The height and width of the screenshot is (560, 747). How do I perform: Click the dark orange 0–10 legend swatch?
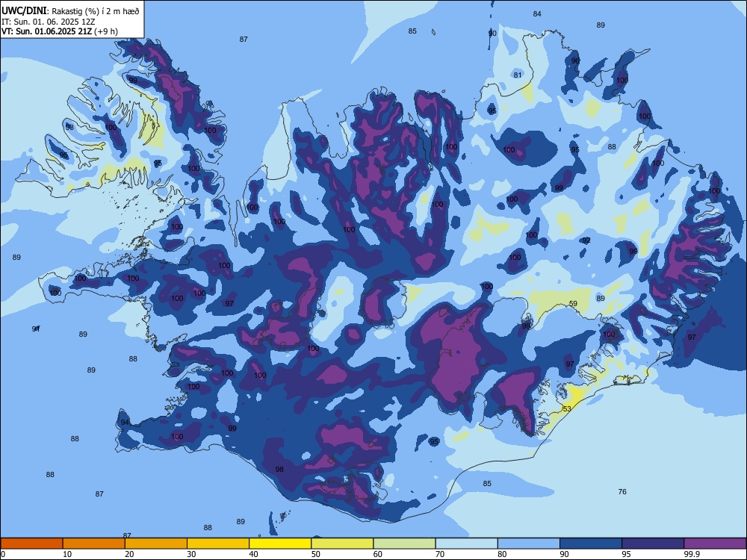[x=31, y=544]
